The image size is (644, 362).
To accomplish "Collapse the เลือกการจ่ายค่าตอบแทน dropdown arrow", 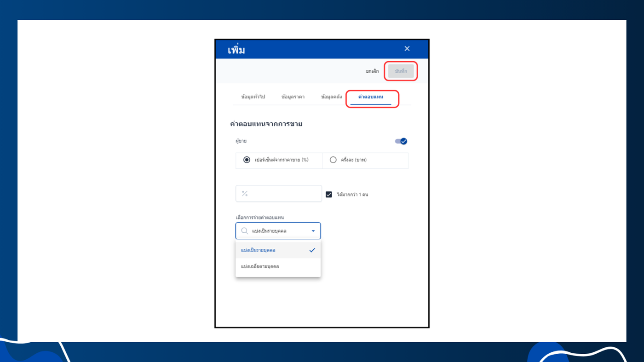I will pos(313,231).
